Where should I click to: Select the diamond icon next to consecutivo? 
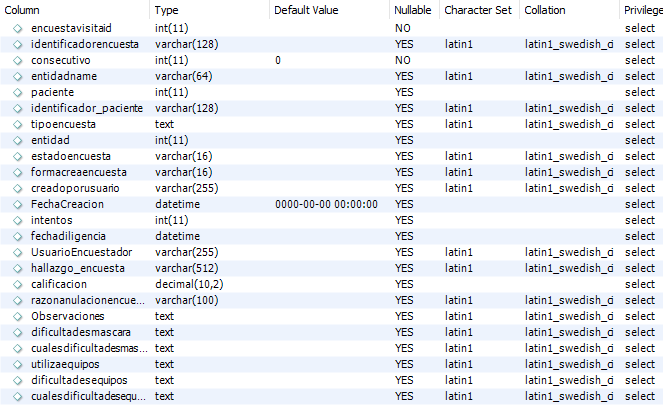point(17,60)
